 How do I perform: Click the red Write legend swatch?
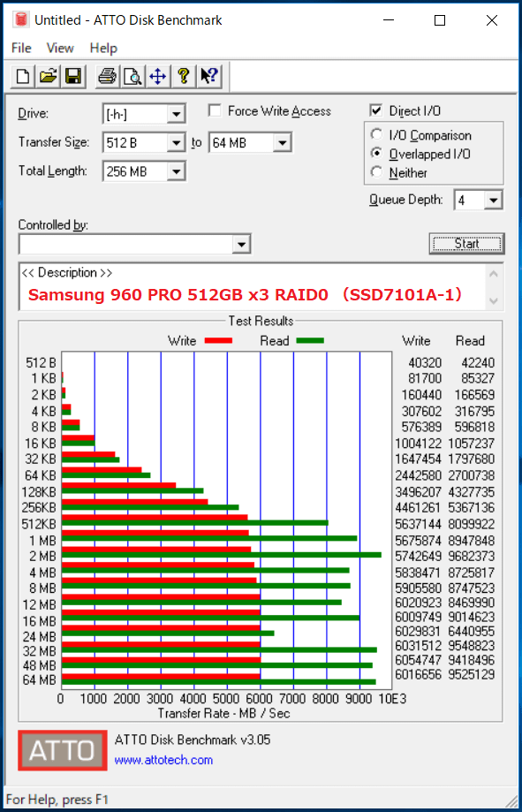click(x=218, y=341)
